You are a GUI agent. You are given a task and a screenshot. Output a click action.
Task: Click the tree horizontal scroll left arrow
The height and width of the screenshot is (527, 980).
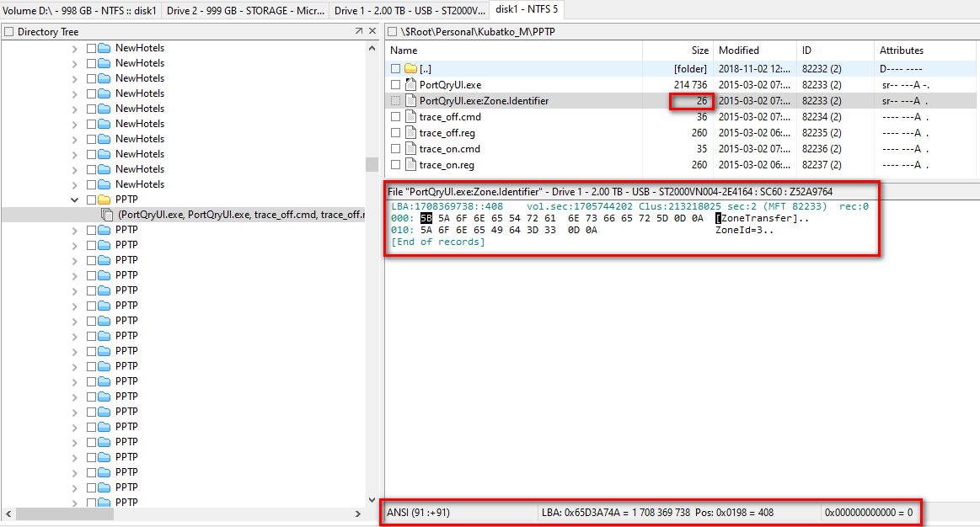(x=8, y=514)
